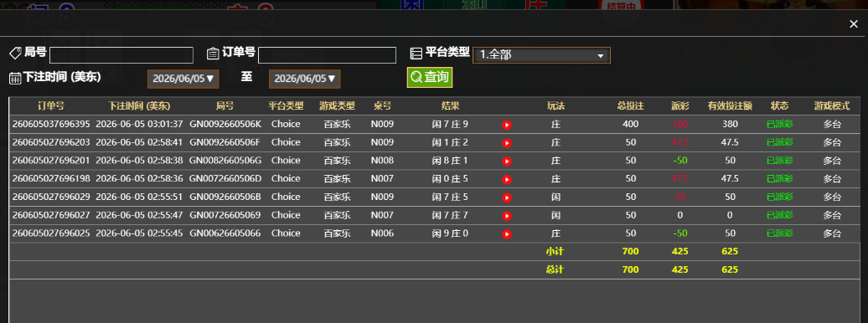Click the 总计 grand total label
Viewport: 868px width, 323px height.
[x=555, y=270]
